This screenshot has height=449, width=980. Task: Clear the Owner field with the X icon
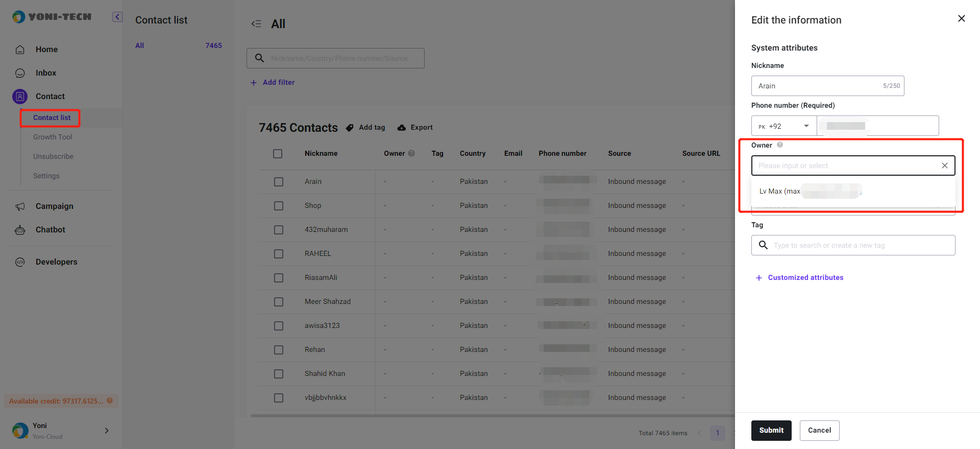(x=945, y=166)
